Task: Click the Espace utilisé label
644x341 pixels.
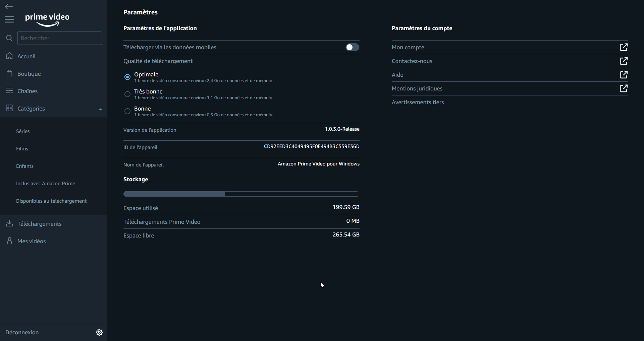Action: pos(141,208)
